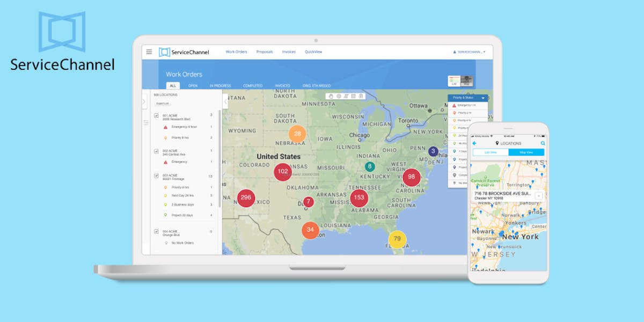
Task: Select the polygon drawing tool on the map toolbar
Action: pyautogui.click(x=346, y=96)
